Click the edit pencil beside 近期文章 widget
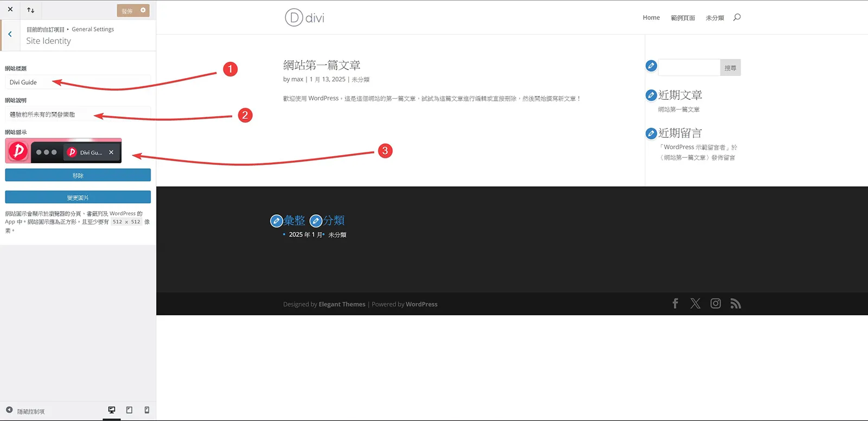Viewport: 868px width, 421px height. (651, 95)
